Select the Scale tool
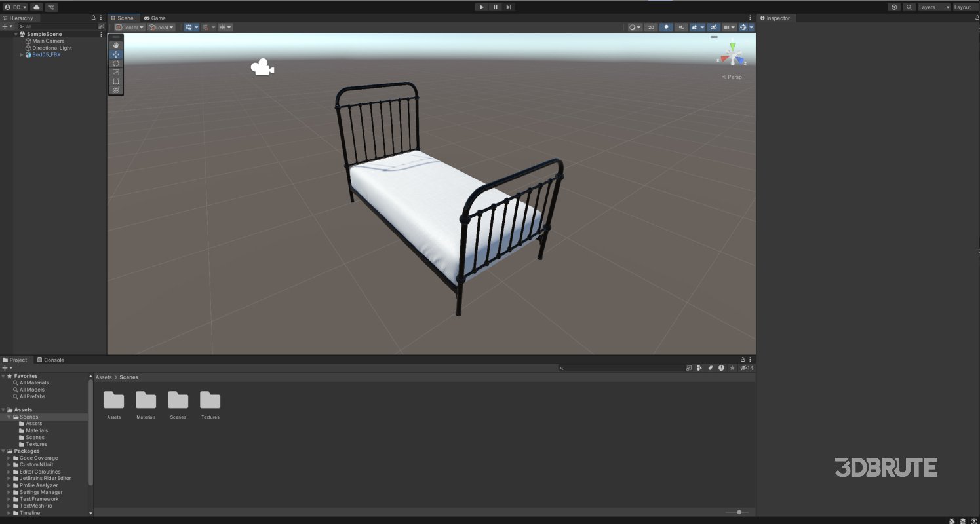Viewport: 980px width, 524px height. 115,73
